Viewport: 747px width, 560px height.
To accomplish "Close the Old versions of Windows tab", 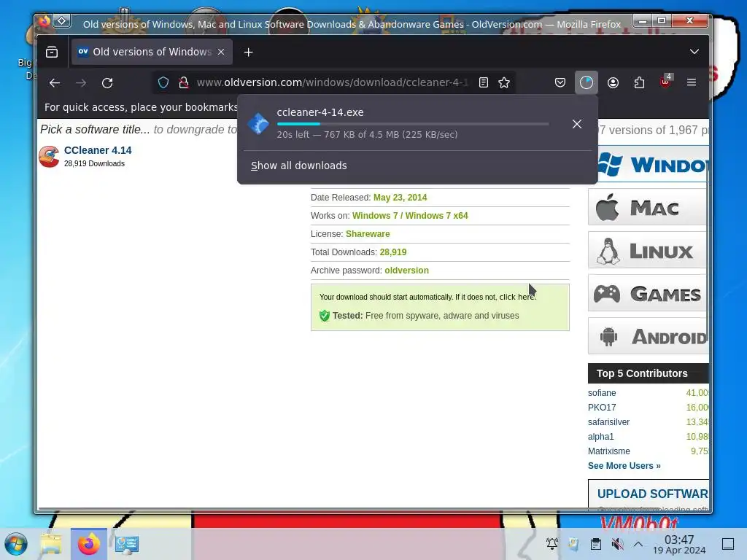I will pos(221,52).
